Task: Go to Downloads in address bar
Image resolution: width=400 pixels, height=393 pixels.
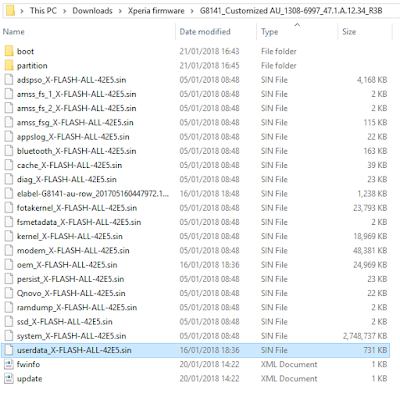Action: (x=92, y=11)
